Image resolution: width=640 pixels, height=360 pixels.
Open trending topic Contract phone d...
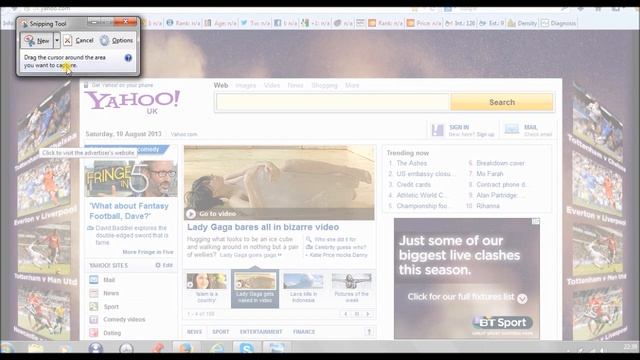click(502, 184)
